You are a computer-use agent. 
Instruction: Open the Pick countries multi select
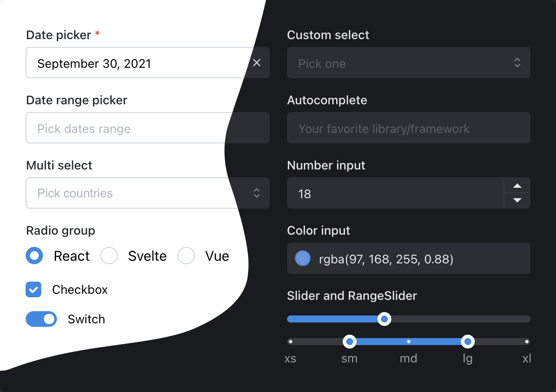coord(130,193)
